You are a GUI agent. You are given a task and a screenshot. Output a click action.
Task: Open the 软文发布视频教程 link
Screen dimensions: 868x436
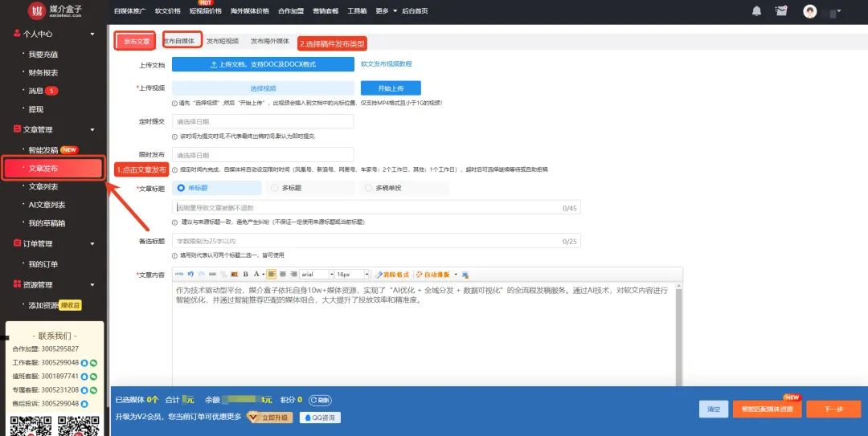pos(386,63)
